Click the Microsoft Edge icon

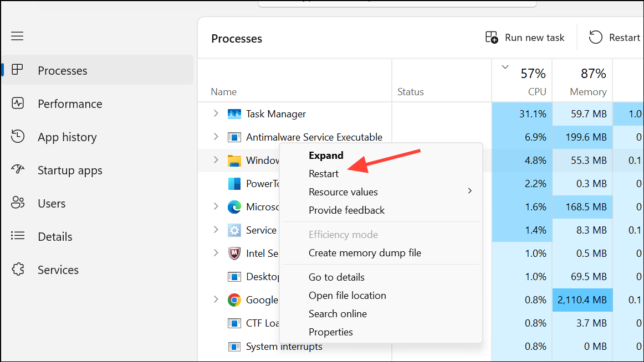pos(234,206)
